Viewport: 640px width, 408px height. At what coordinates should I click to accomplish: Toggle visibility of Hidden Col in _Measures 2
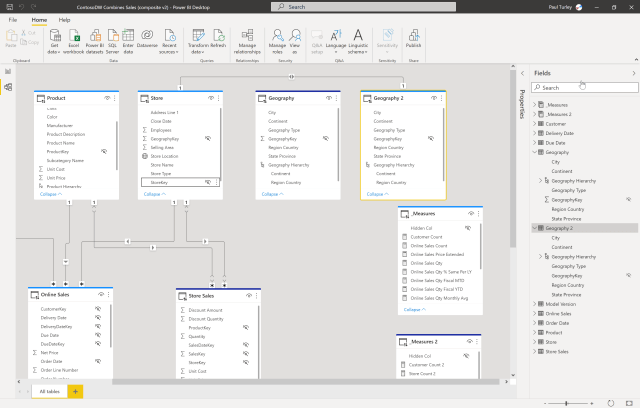tap(466, 356)
